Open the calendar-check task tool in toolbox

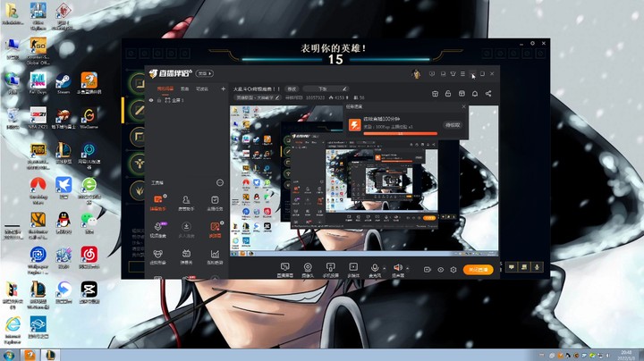click(215, 203)
